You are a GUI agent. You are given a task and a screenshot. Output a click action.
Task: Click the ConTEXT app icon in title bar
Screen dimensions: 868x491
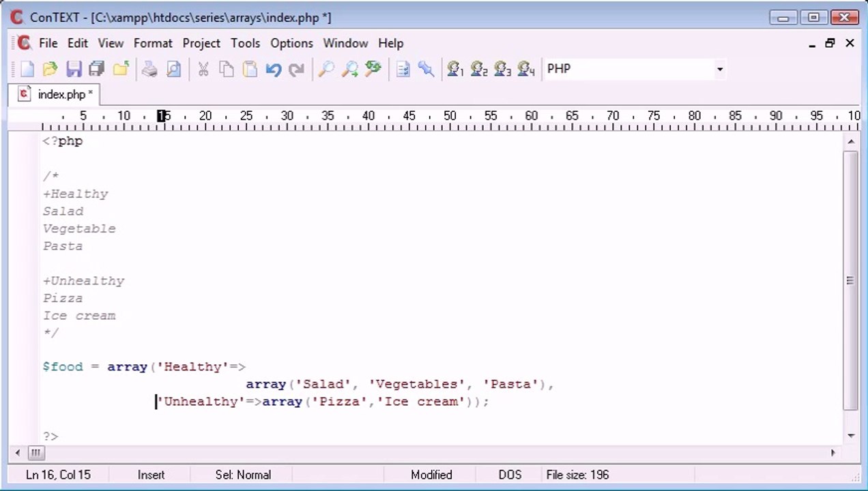pyautogui.click(x=17, y=17)
